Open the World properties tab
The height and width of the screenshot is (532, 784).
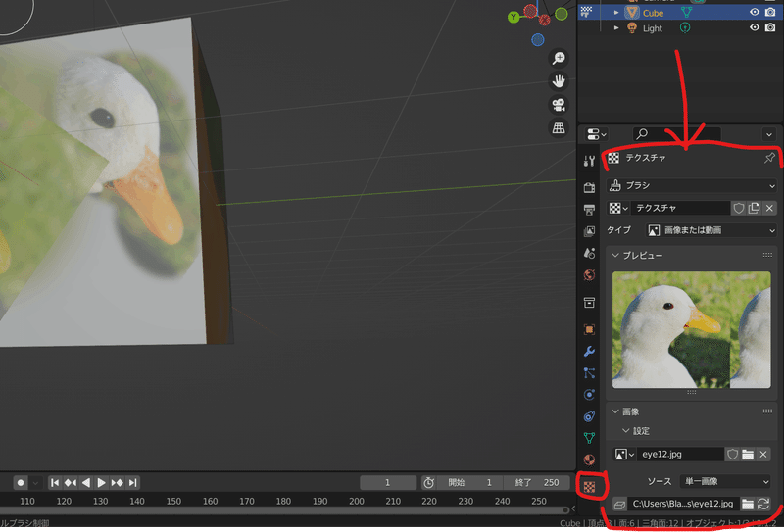coord(589,275)
